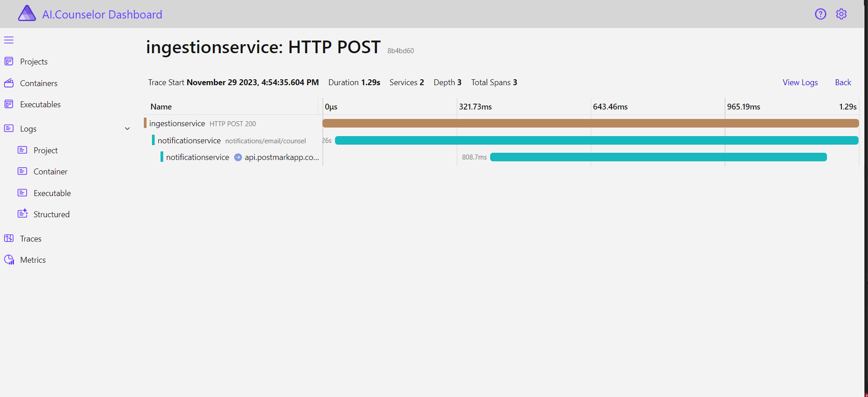Select notificationservice api.postmarkapp.co span row

pos(501,157)
